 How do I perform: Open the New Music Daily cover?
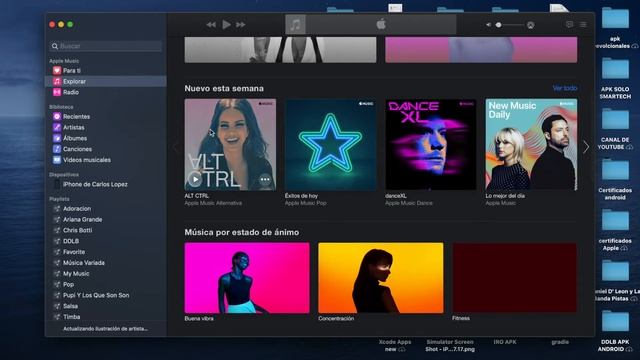(x=531, y=144)
